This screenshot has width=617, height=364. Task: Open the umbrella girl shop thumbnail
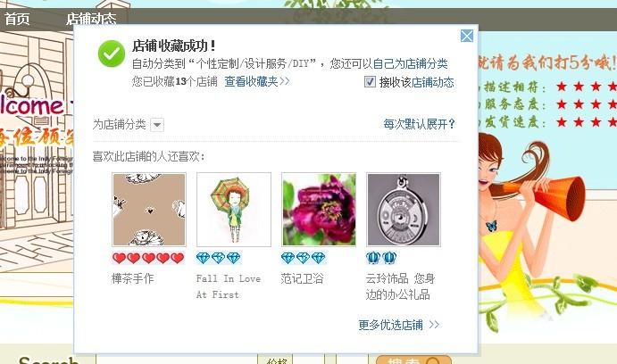[234, 210]
